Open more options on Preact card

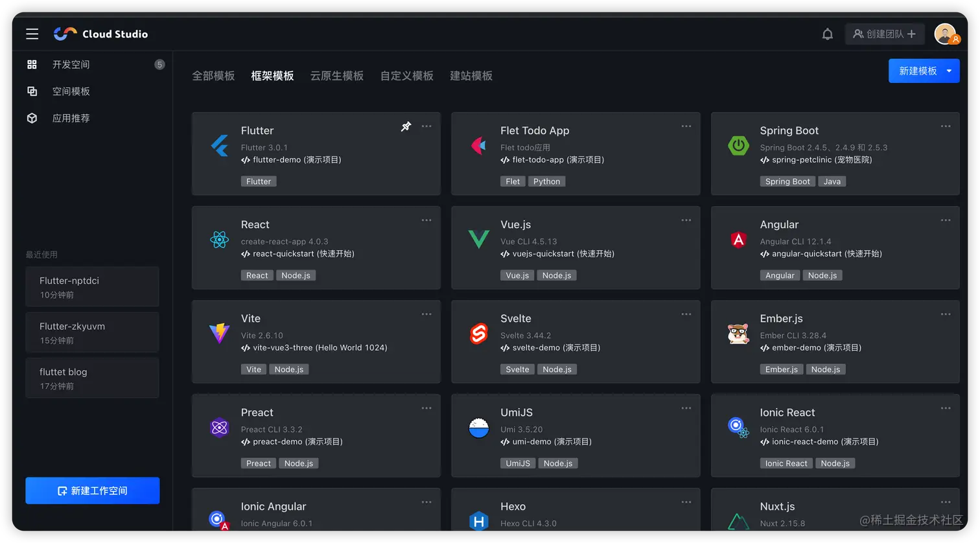pos(426,408)
